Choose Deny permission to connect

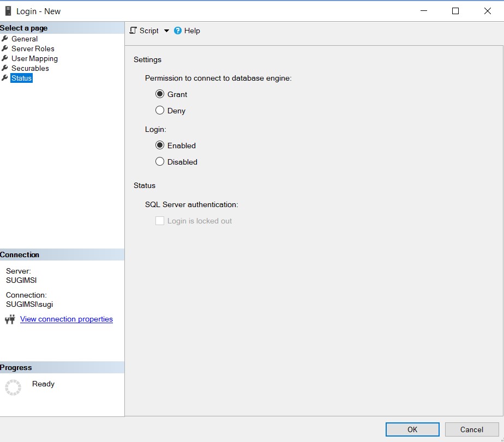click(x=160, y=111)
